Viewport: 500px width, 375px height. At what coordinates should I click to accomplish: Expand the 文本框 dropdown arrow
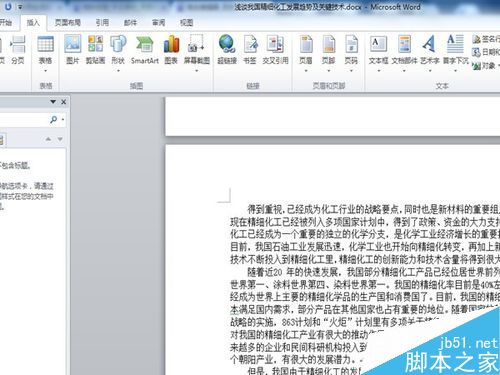379,71
